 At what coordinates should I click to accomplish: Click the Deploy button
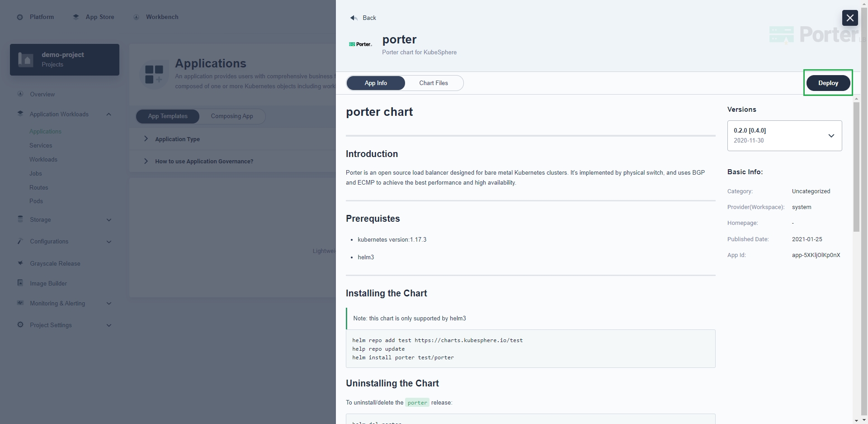828,83
